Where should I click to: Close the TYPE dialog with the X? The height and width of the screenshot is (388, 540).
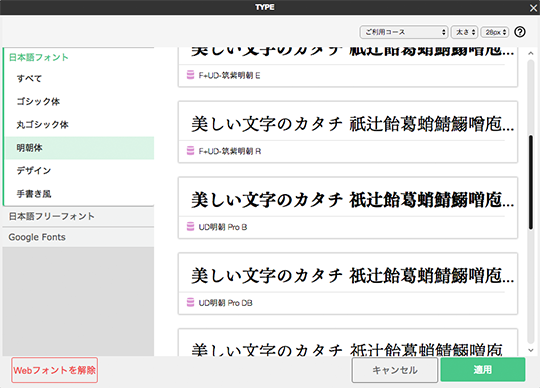(533, 8)
